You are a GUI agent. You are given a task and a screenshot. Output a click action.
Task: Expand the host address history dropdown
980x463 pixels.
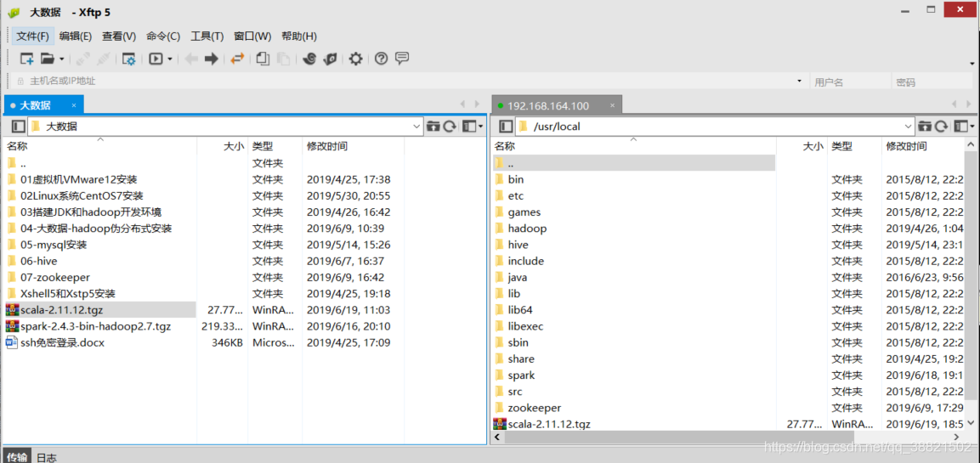[x=799, y=82]
